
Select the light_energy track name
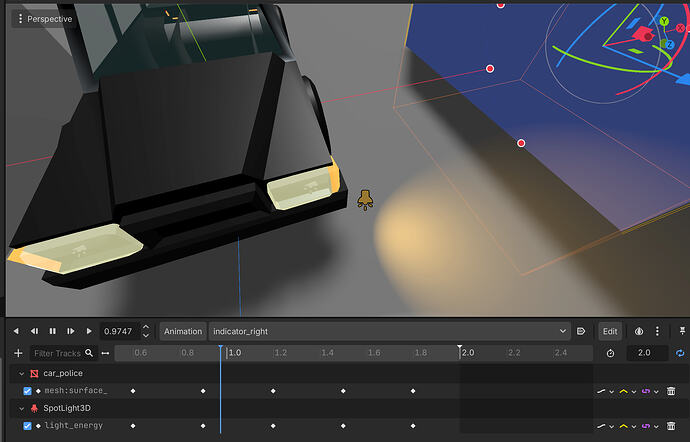[73, 425]
